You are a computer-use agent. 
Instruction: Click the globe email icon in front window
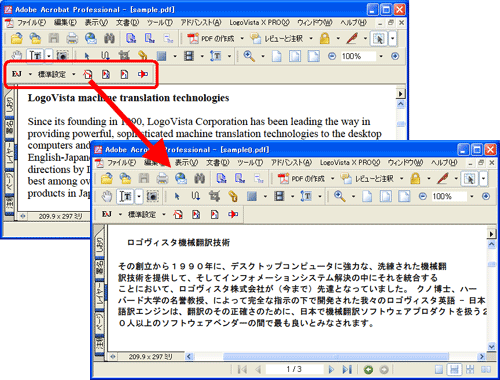click(181, 179)
